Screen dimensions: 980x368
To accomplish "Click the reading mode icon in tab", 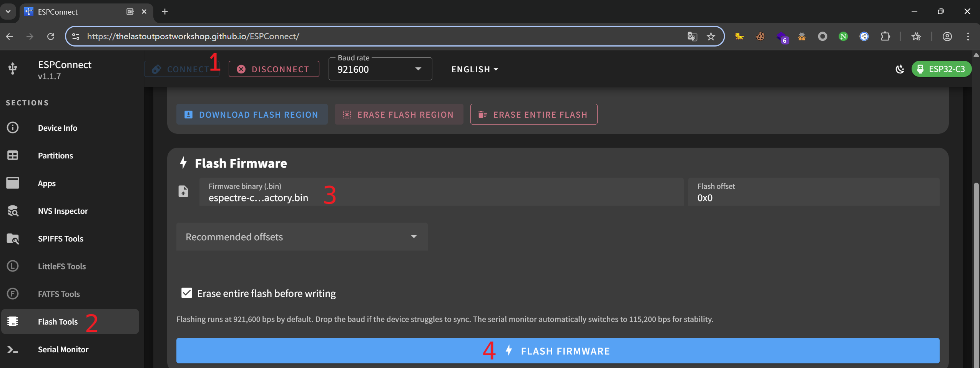I will point(130,12).
